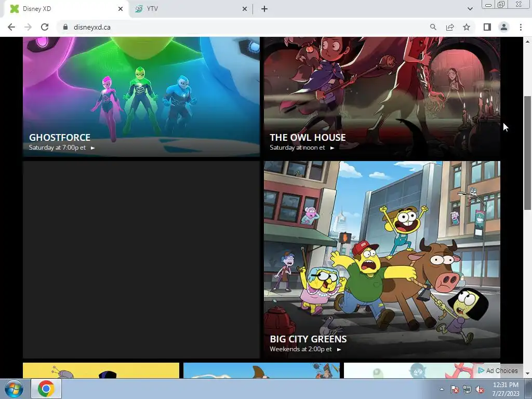Click Ghostforce Saturday at 7:00p et schedule
Image resolution: width=532 pixels, height=399 pixels.
point(57,148)
